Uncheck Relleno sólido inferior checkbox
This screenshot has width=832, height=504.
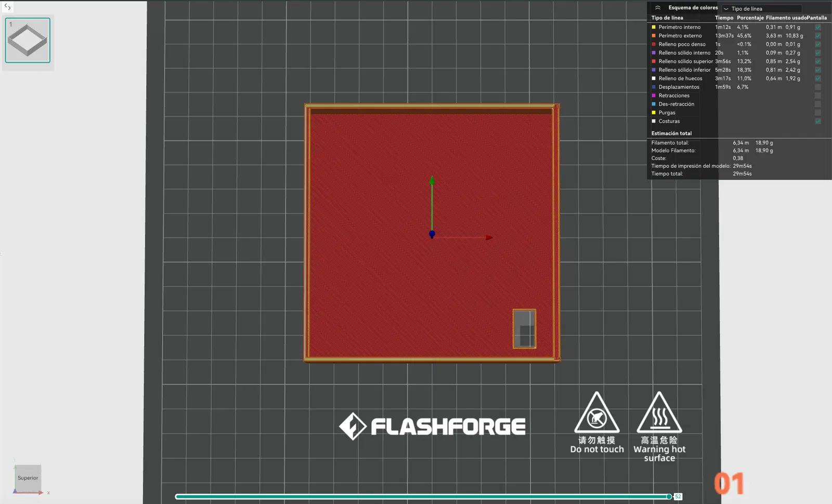(x=818, y=70)
